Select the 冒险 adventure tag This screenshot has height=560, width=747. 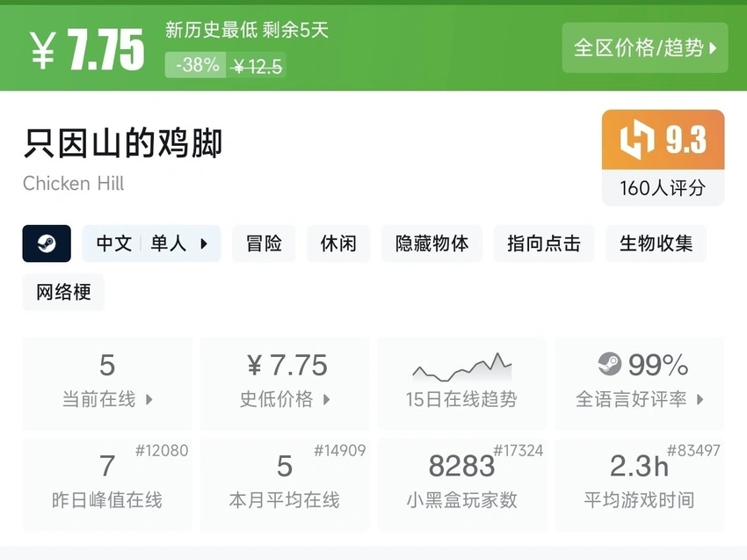point(264,244)
